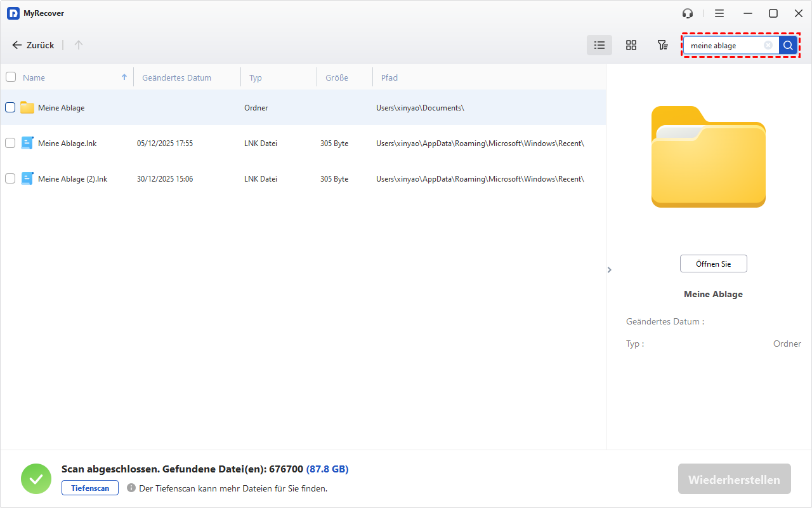Select the Meine Ablage.lnk checkbox
The width and height of the screenshot is (812, 508).
point(10,143)
